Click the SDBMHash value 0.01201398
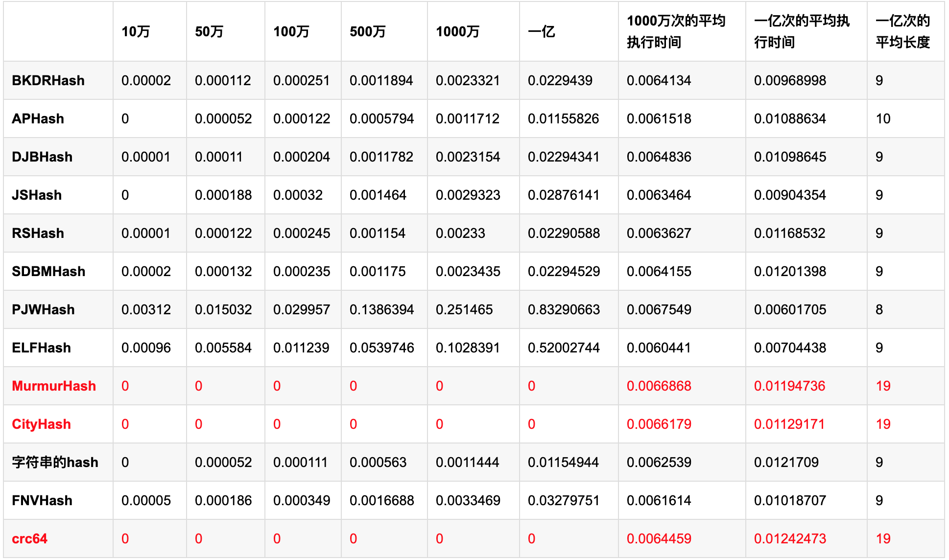 point(790,271)
